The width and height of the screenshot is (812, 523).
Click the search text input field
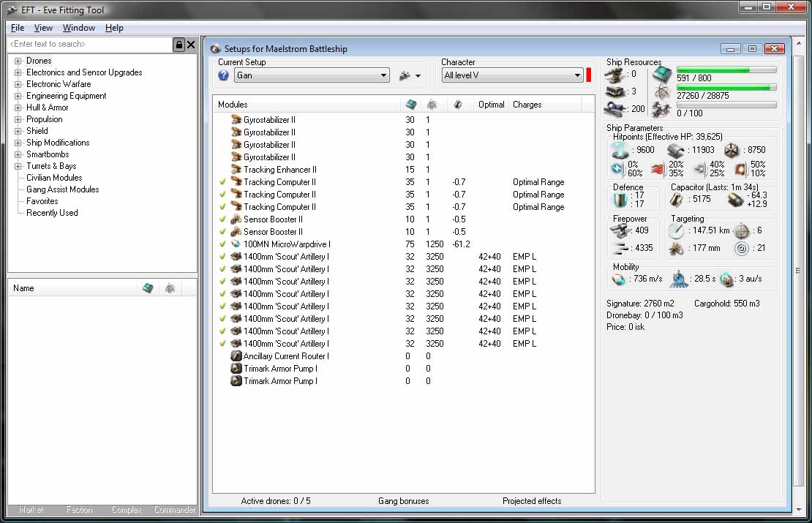[x=90, y=45]
